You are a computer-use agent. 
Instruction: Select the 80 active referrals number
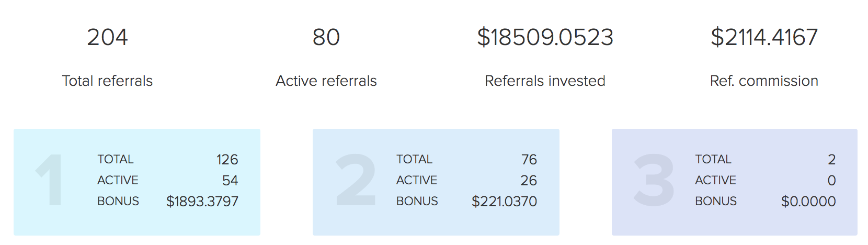pos(326,37)
